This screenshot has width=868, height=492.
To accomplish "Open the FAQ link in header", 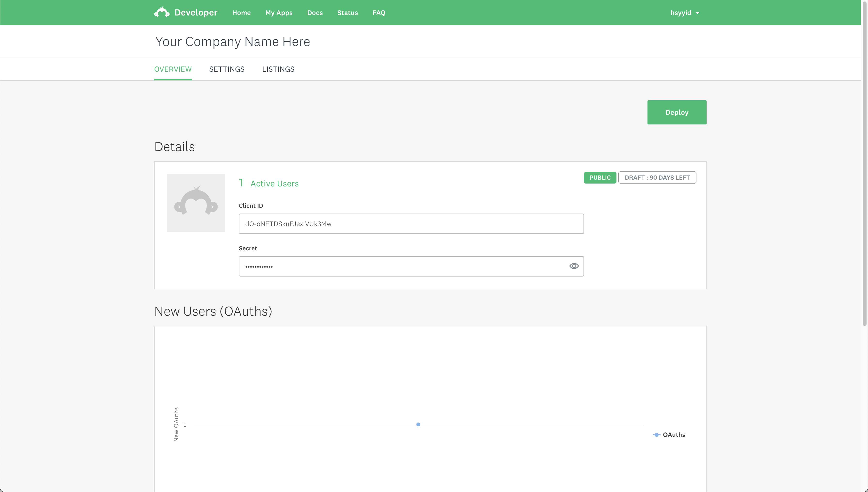I will (379, 13).
